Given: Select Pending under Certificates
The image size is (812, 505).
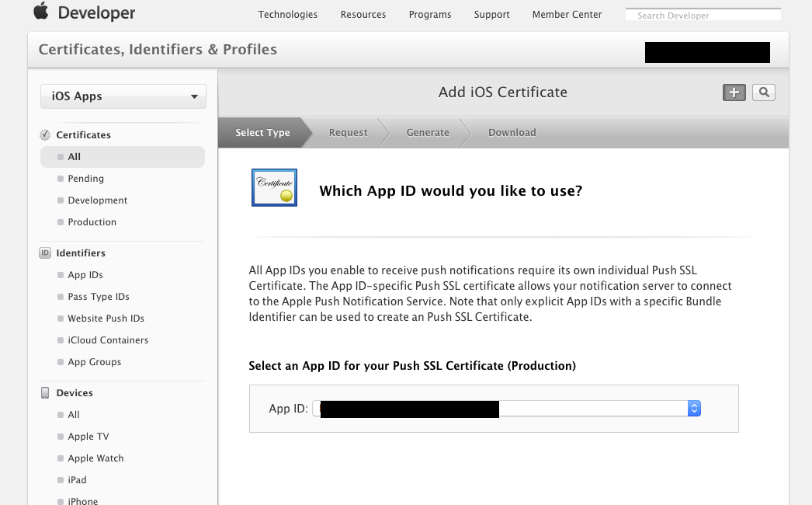Looking at the screenshot, I should click(x=85, y=179).
